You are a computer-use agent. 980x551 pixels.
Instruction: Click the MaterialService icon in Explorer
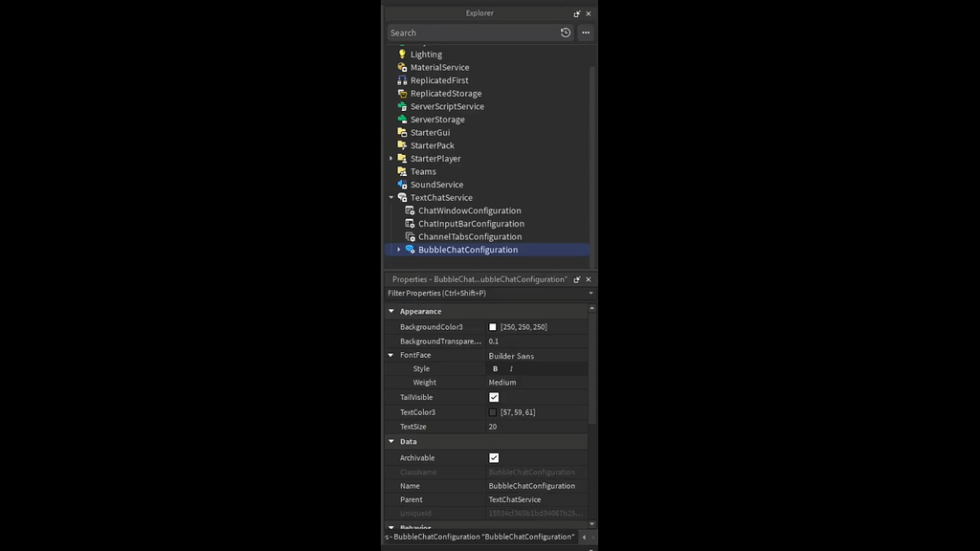point(403,67)
